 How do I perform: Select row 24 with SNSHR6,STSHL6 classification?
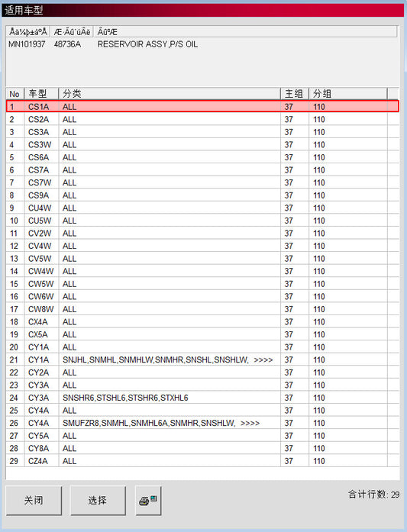[202, 398]
